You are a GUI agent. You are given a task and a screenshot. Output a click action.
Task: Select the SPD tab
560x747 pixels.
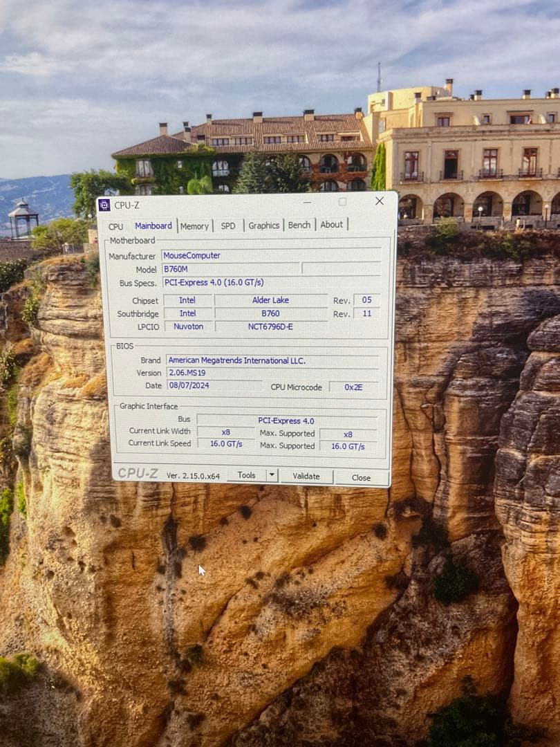(228, 226)
